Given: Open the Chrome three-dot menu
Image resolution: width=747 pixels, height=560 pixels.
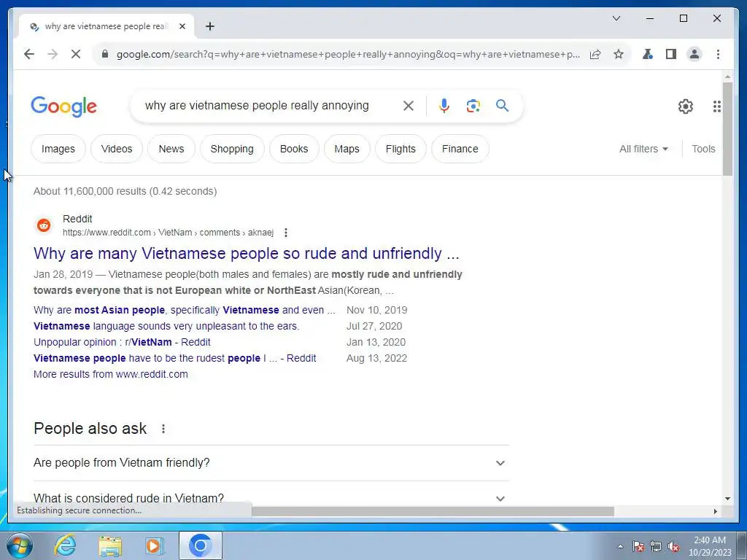Looking at the screenshot, I should tap(718, 54).
